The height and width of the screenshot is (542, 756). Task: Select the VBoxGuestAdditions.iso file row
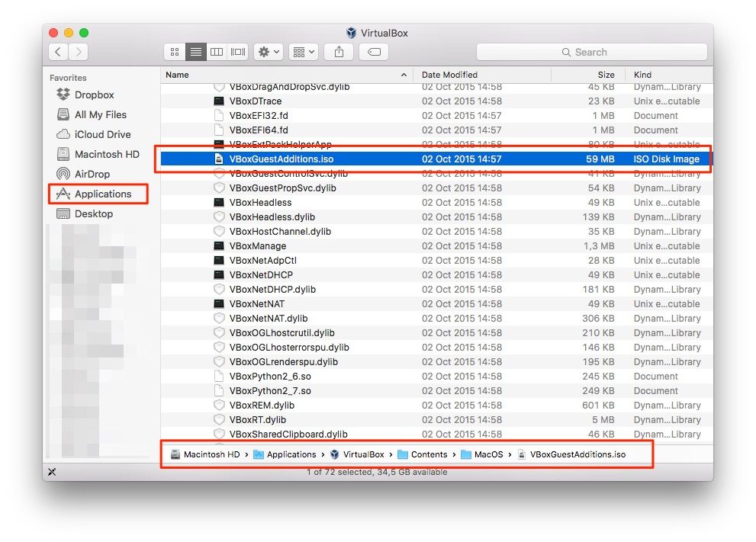point(436,159)
